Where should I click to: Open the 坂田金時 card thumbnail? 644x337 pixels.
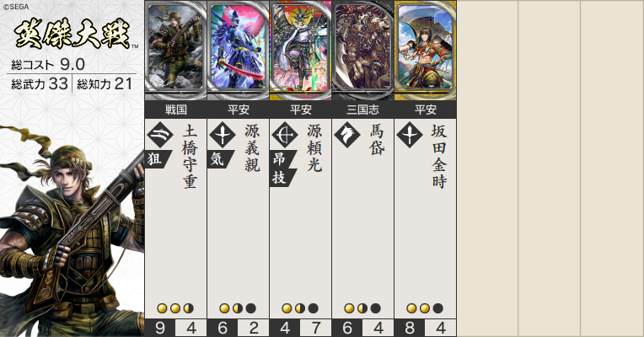426,50
